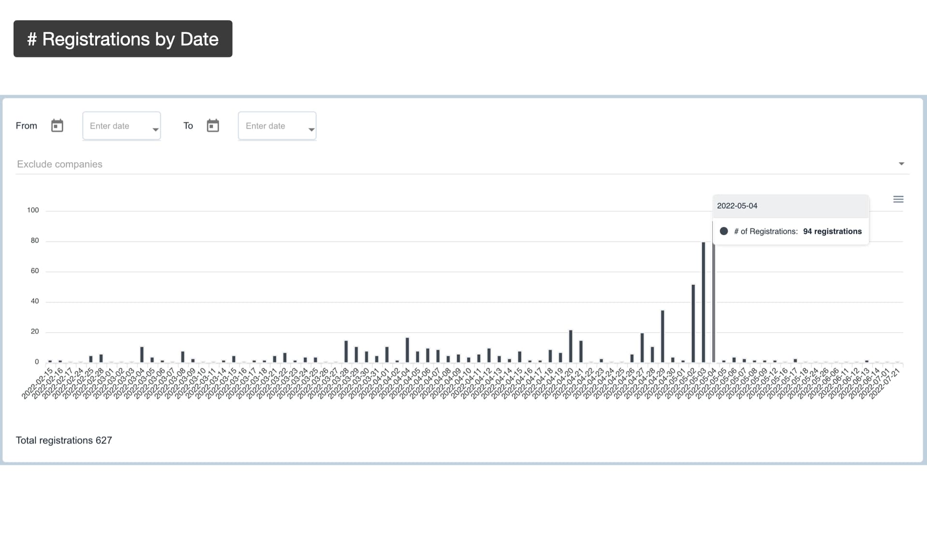Click the To 'Enter date' field
Viewport: 927px width, 560px height.
(271, 126)
